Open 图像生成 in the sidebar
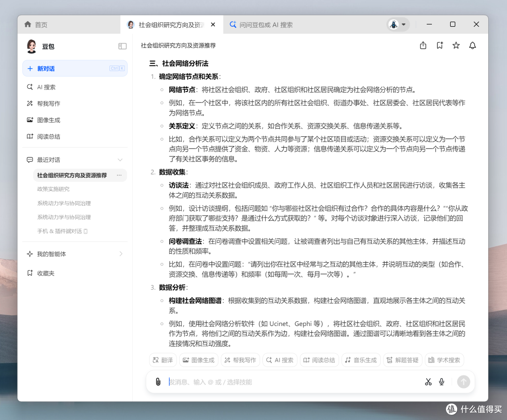The image size is (507, 420). coord(75,120)
